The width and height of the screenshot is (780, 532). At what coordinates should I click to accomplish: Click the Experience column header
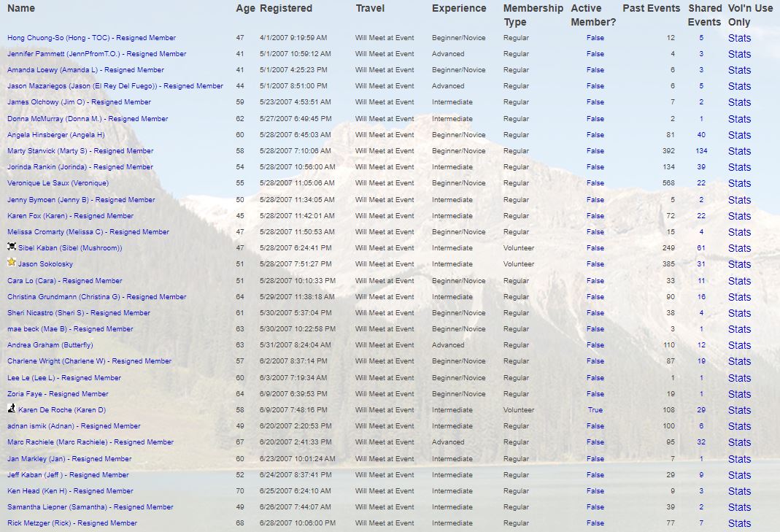pyautogui.click(x=458, y=9)
